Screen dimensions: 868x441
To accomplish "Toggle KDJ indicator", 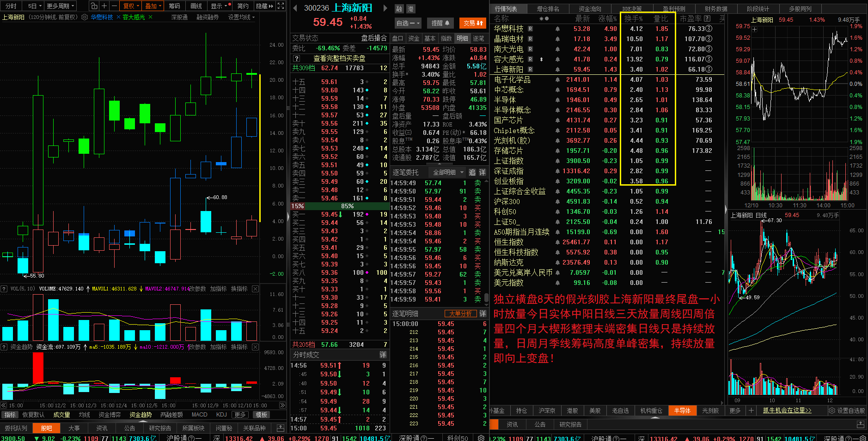I will [x=221, y=415].
